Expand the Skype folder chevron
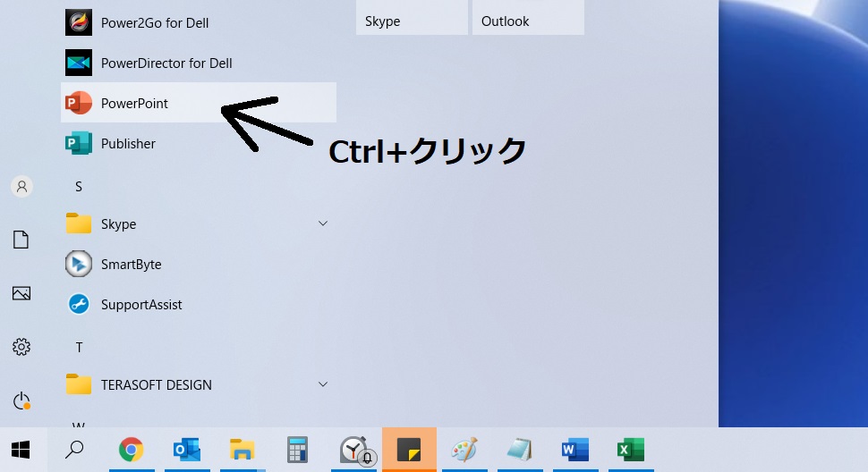The height and width of the screenshot is (472, 868). pos(323,223)
